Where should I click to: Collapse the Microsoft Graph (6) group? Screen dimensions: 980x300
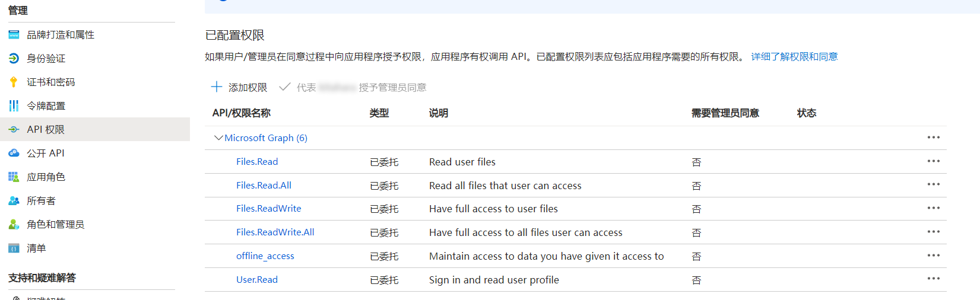218,138
